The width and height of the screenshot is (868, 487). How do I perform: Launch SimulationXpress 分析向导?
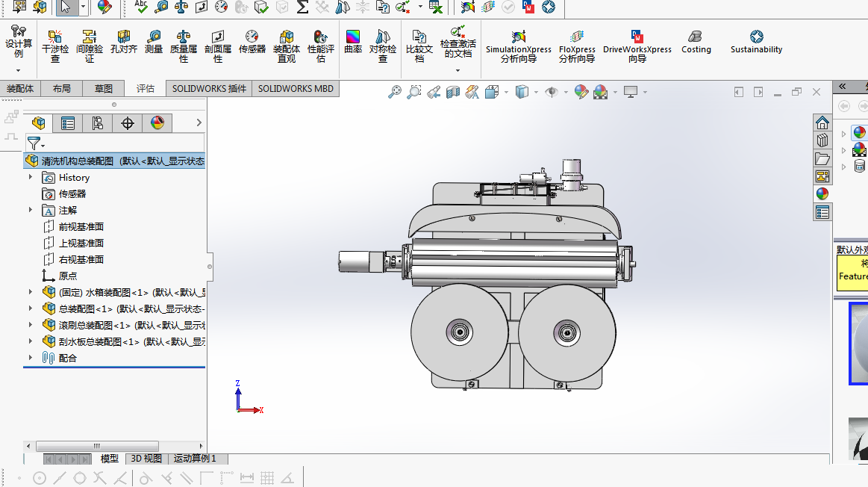coord(519,46)
